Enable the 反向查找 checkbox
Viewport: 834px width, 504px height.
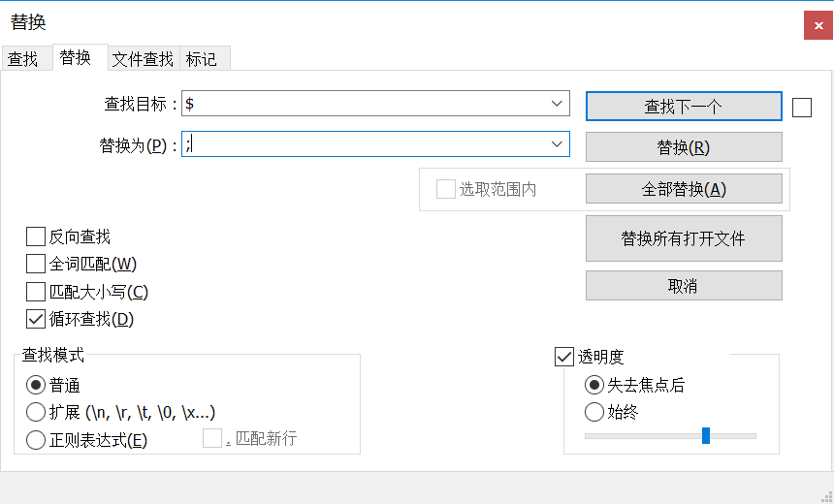click(x=36, y=236)
